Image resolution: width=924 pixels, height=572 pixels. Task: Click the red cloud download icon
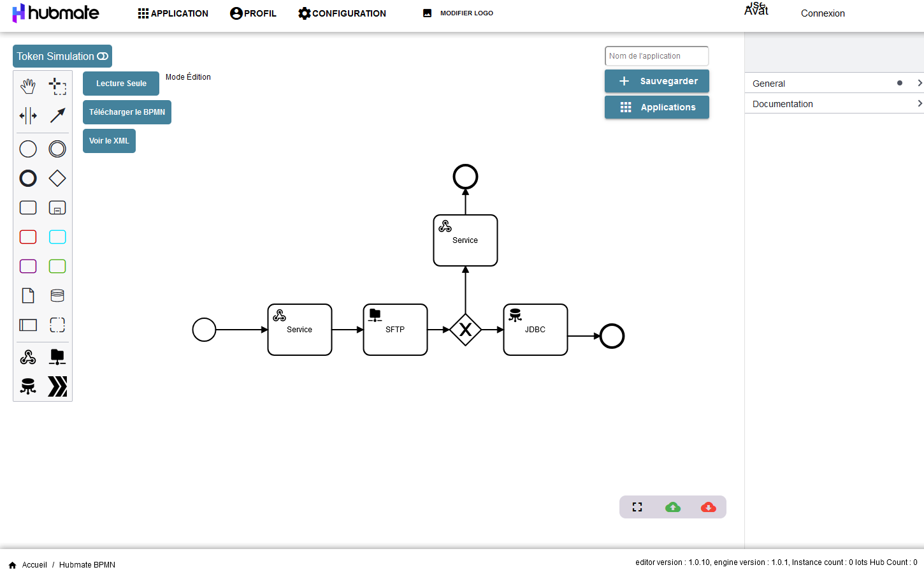tap(708, 507)
